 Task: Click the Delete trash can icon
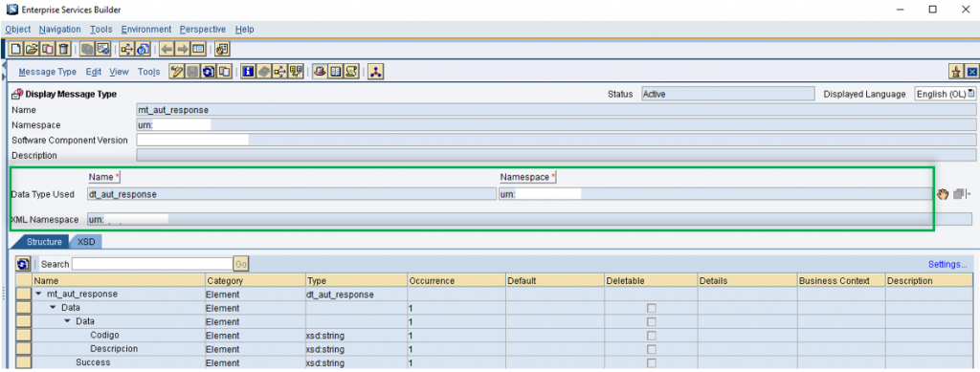click(63, 49)
